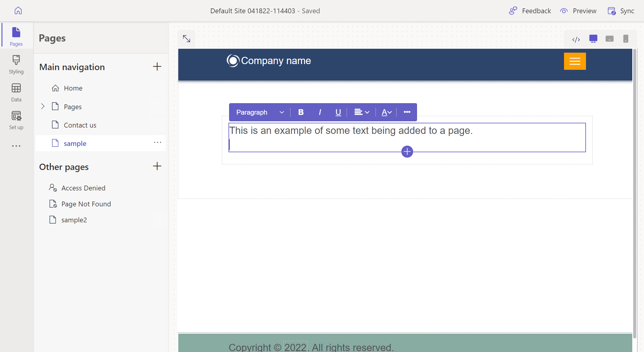Open the Paragraph style dropdown
The image size is (644, 352).
pyautogui.click(x=258, y=112)
